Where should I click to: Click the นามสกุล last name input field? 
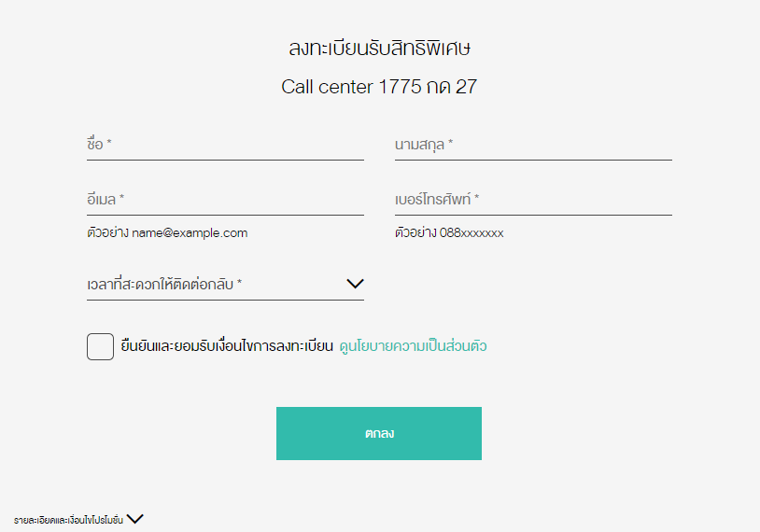coord(533,145)
